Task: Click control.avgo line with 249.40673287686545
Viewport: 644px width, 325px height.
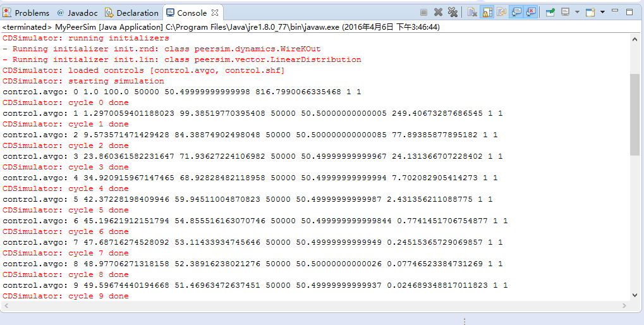Action: (253, 113)
